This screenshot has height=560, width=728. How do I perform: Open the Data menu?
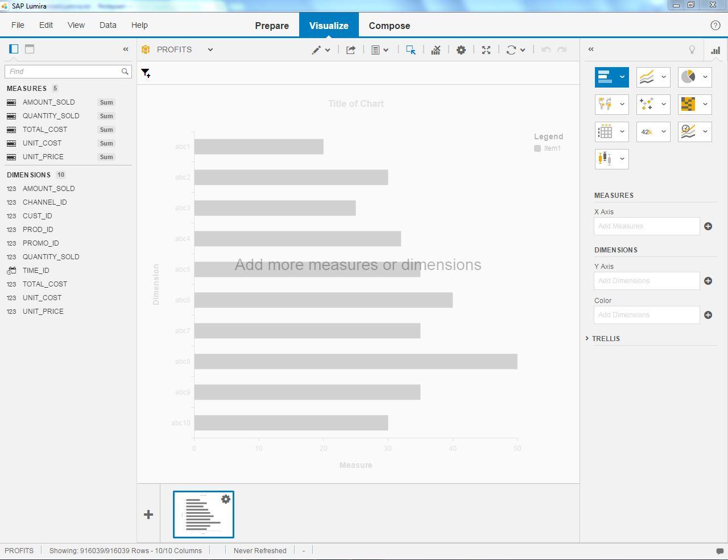tap(108, 26)
